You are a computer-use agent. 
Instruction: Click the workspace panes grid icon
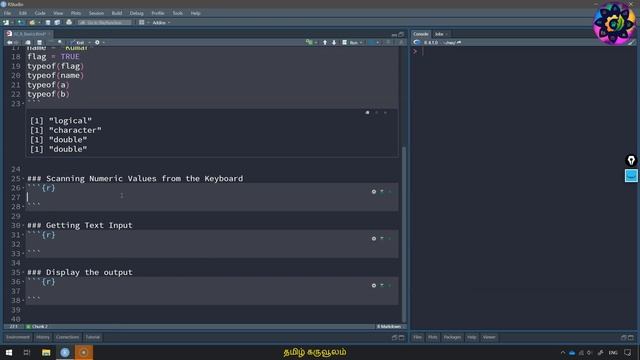tap(141, 22)
